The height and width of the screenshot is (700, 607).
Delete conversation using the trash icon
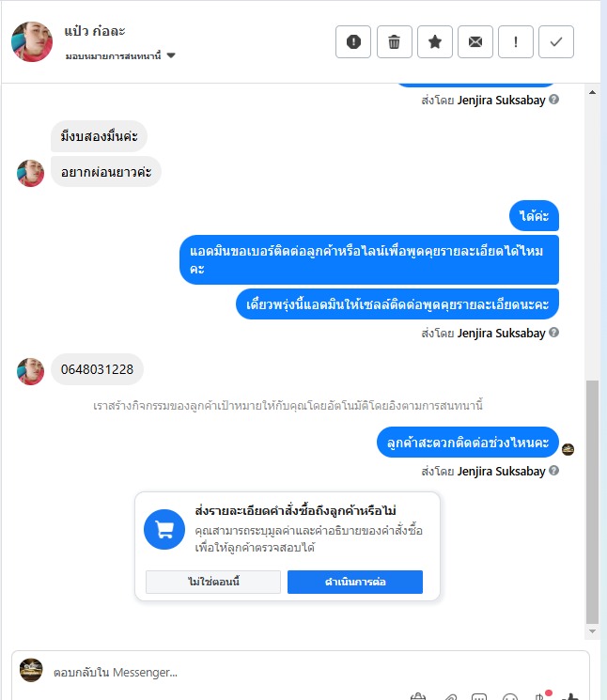click(x=394, y=42)
